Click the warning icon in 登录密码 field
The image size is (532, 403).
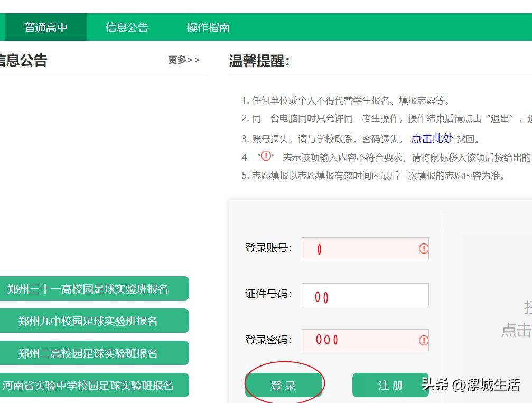click(x=423, y=340)
